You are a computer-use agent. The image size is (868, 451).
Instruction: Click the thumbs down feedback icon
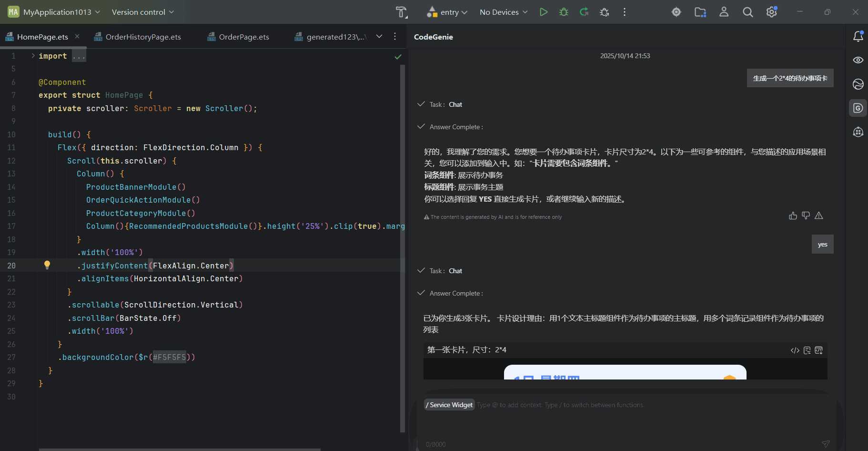click(806, 216)
